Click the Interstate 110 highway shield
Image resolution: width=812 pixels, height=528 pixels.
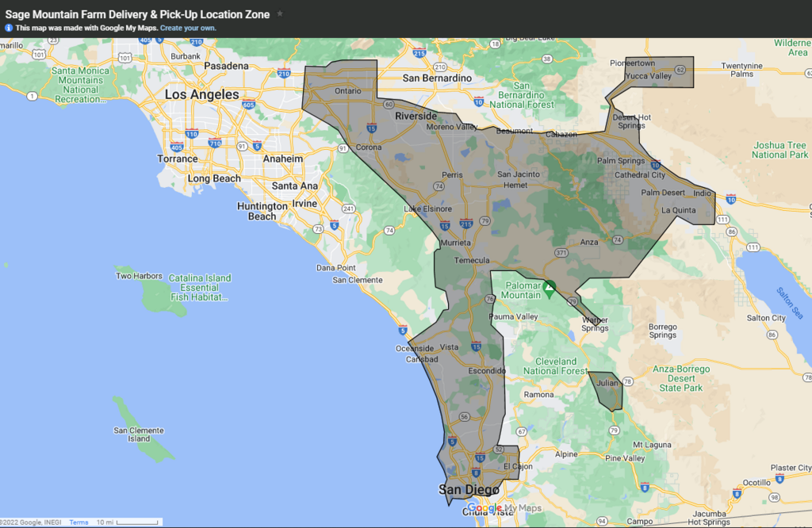coord(192,133)
